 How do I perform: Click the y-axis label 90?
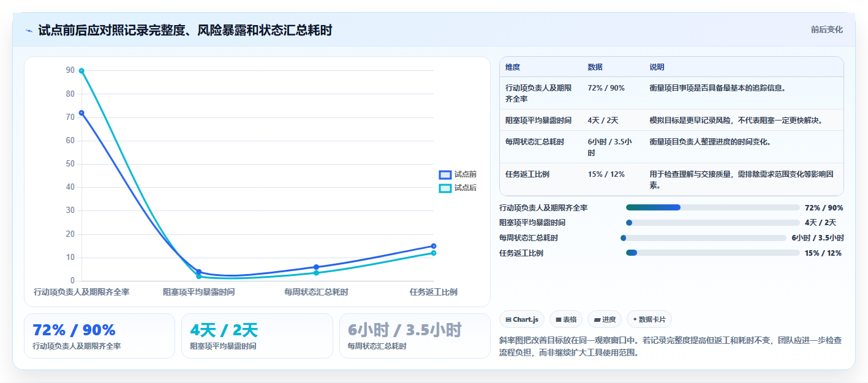point(70,70)
